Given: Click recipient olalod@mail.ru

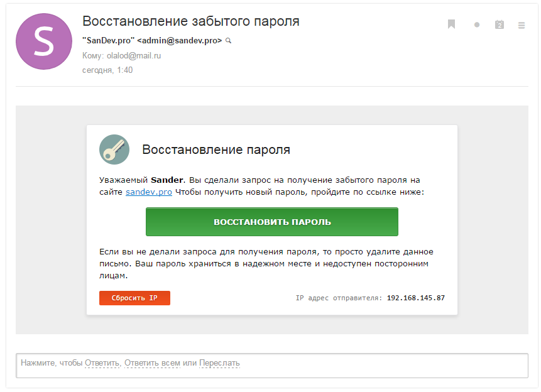Looking at the screenshot, I should (133, 55).
